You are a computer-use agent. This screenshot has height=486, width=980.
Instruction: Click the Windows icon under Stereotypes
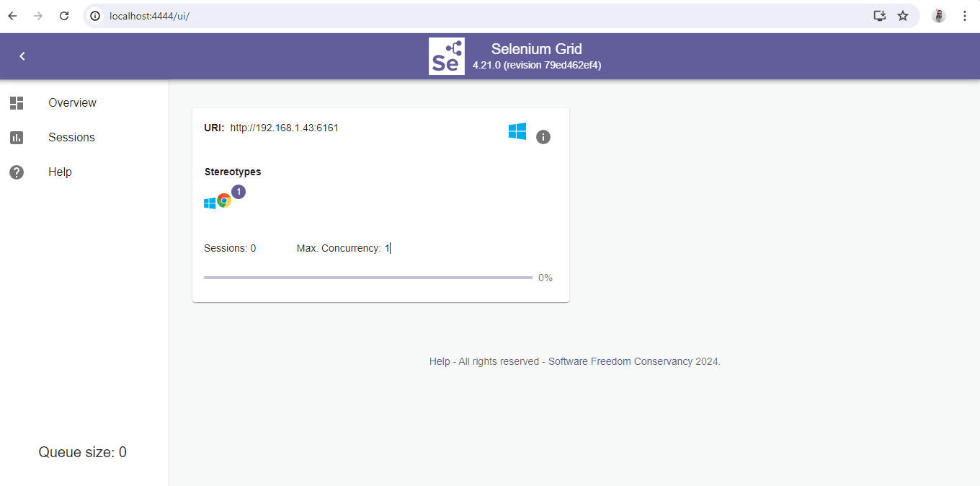(210, 203)
